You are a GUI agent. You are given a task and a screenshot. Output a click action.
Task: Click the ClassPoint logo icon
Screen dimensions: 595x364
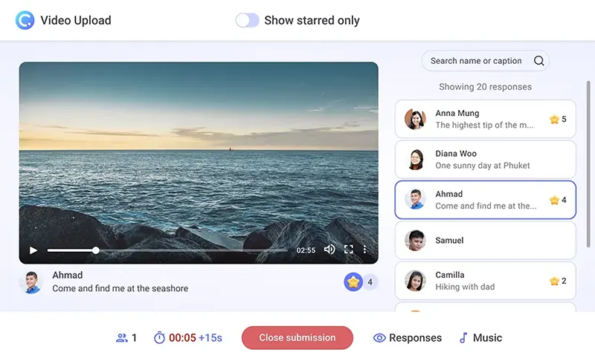click(25, 20)
